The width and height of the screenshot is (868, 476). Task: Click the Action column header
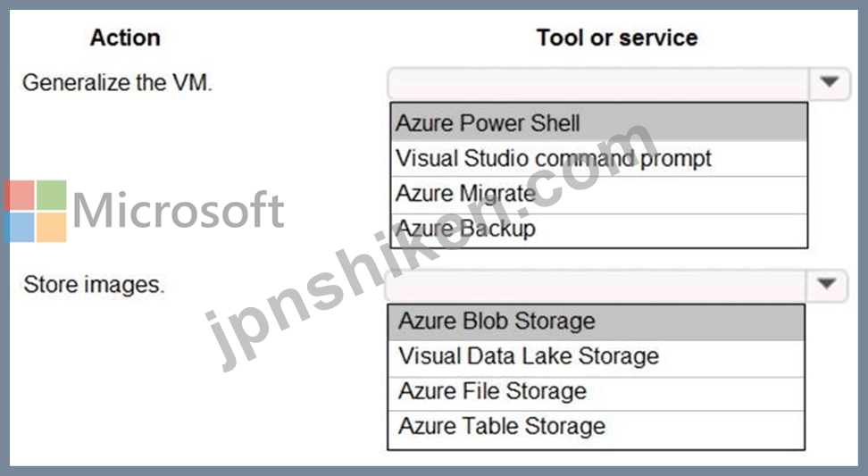(125, 38)
